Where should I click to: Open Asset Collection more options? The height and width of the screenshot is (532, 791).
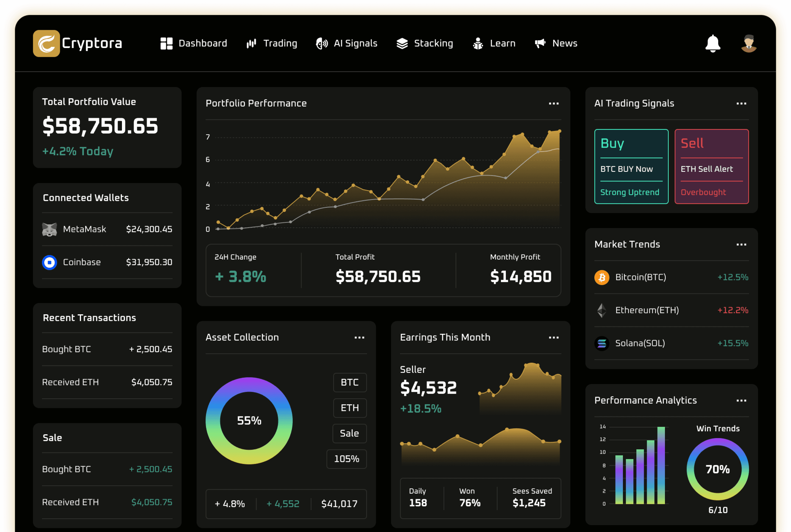(359, 338)
